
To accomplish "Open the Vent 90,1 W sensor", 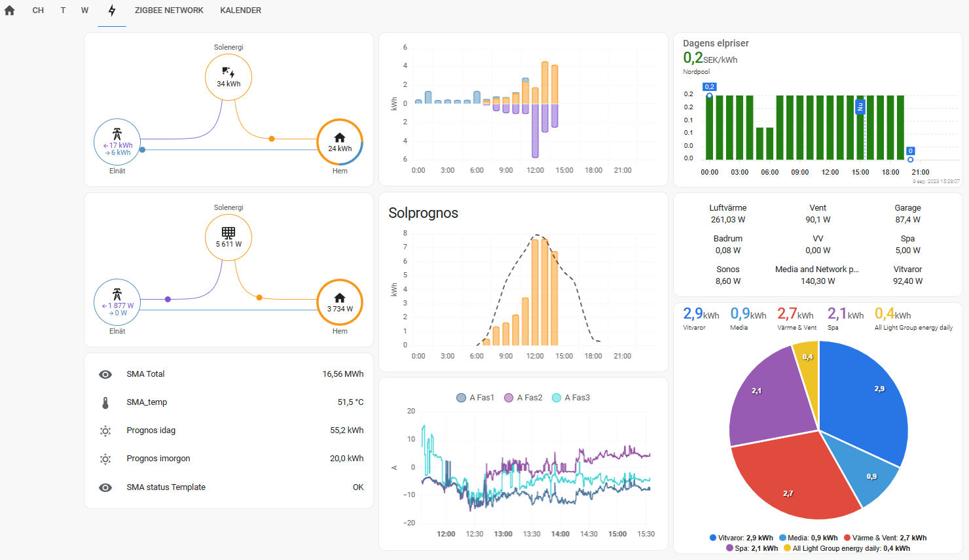I will [818, 214].
